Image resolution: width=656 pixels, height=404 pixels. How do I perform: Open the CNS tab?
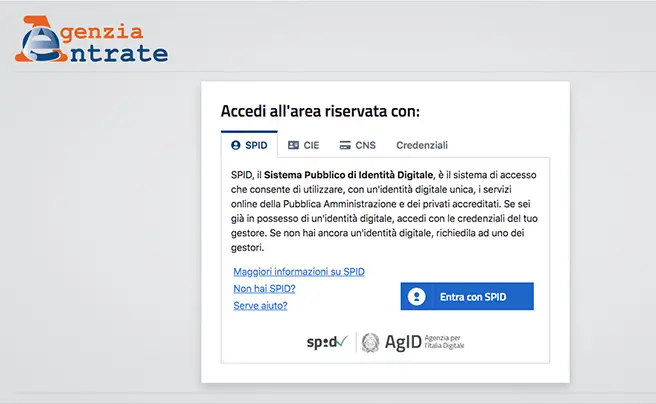(357, 145)
